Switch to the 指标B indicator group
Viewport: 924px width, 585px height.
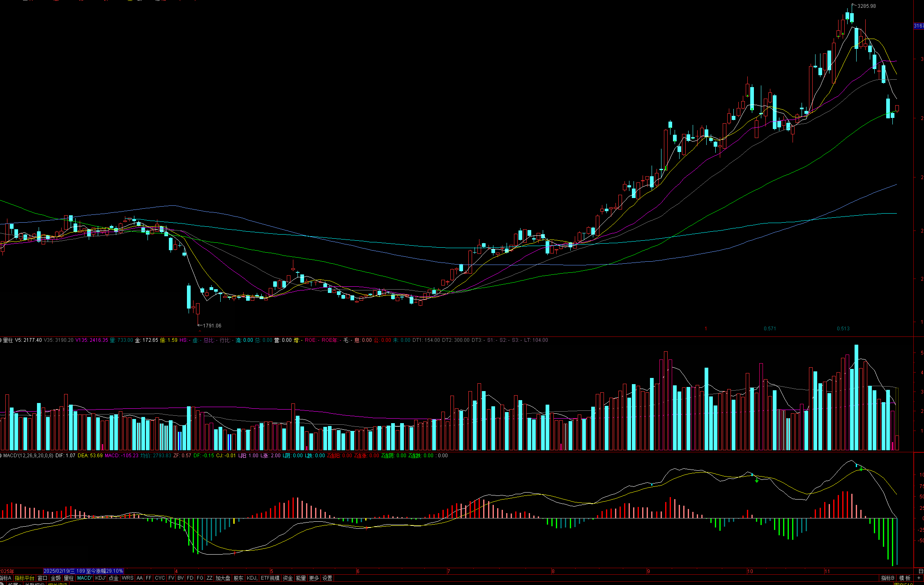click(887, 578)
